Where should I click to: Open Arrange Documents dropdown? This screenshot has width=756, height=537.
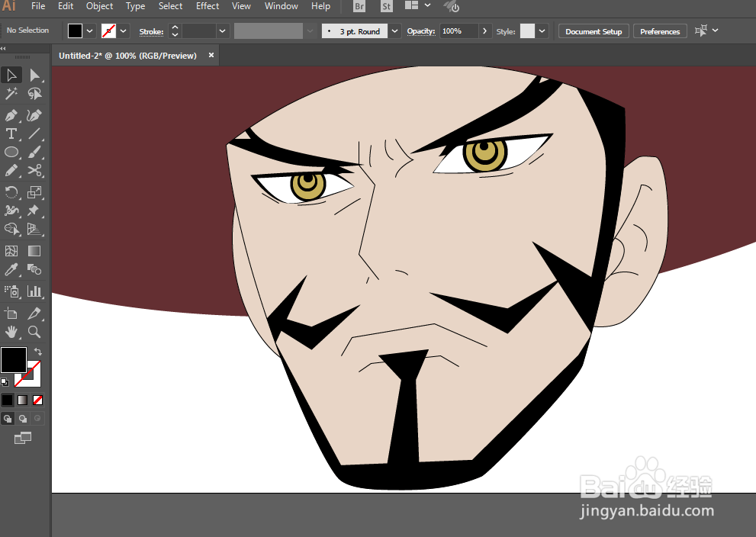click(417, 6)
